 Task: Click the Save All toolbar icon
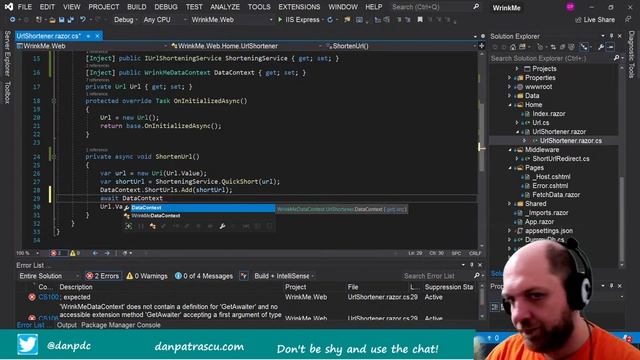click(x=70, y=20)
